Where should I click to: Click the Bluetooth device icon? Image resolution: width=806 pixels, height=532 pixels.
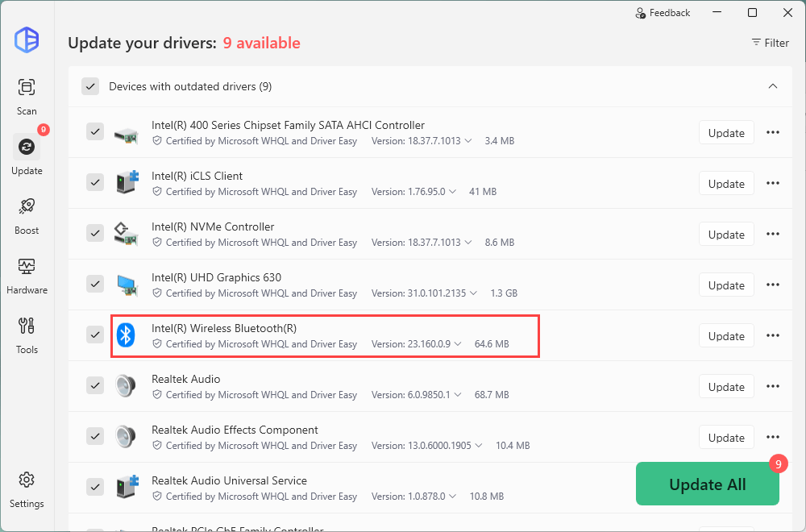pyautogui.click(x=125, y=335)
